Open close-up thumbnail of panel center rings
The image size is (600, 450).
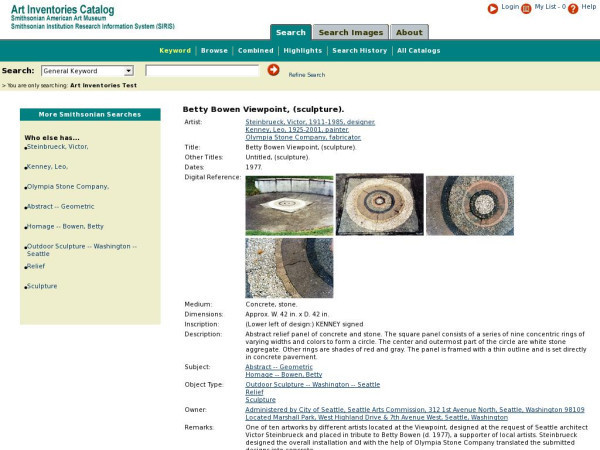(x=470, y=205)
